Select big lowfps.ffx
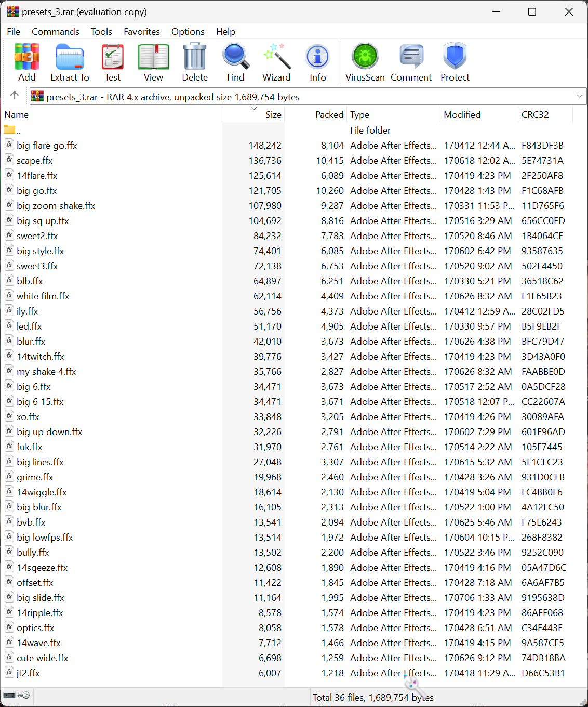The image size is (588, 707). click(x=45, y=538)
